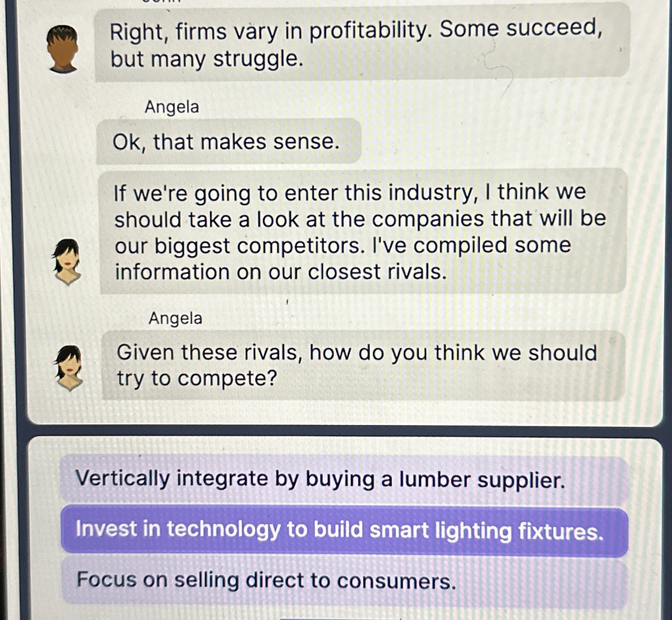Pick 'Focus on selling direct to consumers'
The image size is (672, 620).
click(x=266, y=580)
